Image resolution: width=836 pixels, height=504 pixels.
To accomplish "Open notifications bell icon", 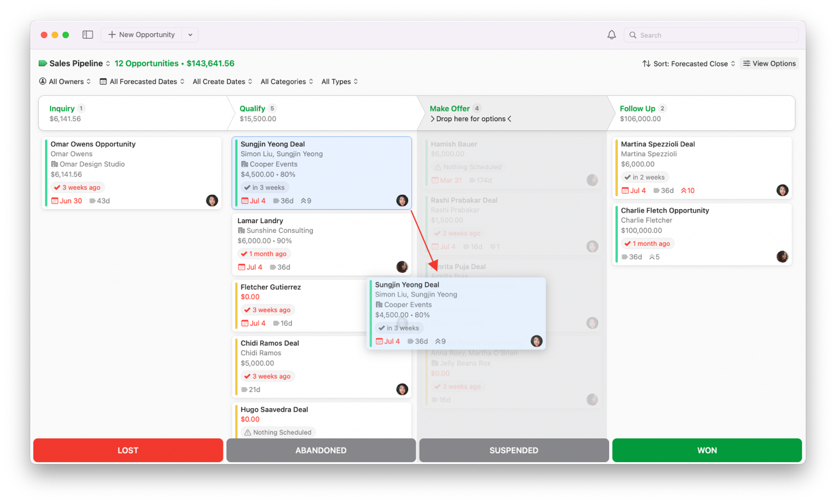I will coord(612,35).
